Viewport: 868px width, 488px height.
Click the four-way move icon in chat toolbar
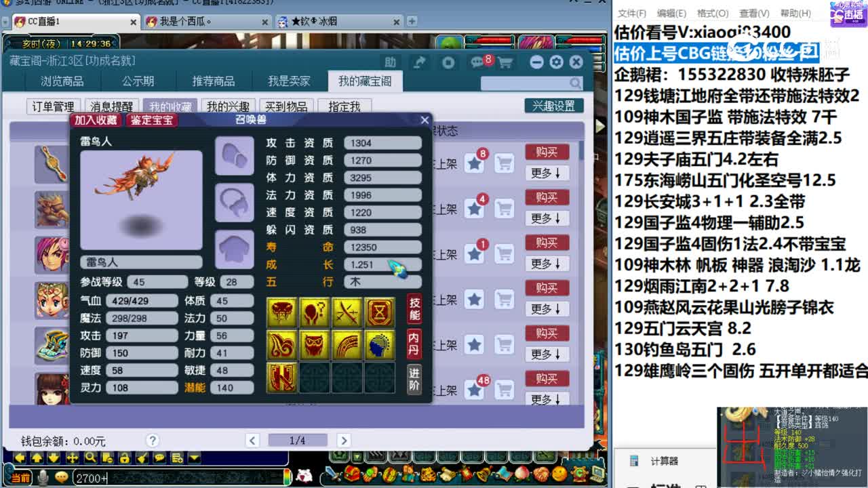pos(72,458)
